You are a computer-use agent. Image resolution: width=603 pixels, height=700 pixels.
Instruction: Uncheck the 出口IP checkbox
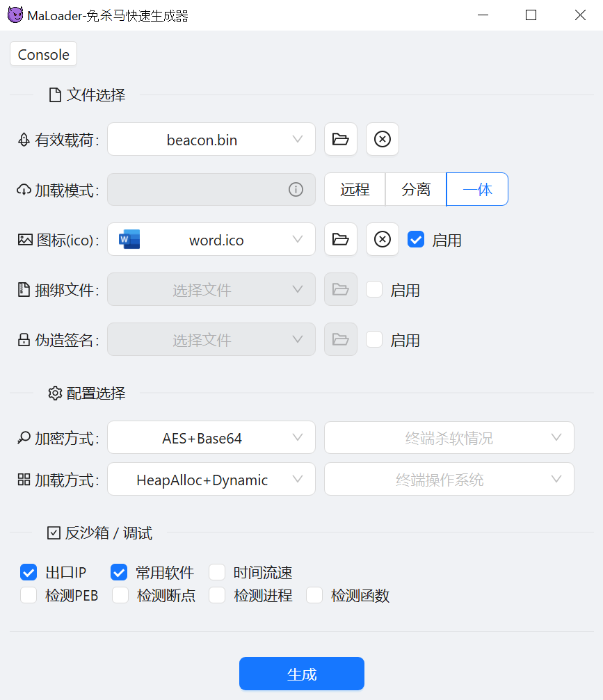[x=29, y=572]
